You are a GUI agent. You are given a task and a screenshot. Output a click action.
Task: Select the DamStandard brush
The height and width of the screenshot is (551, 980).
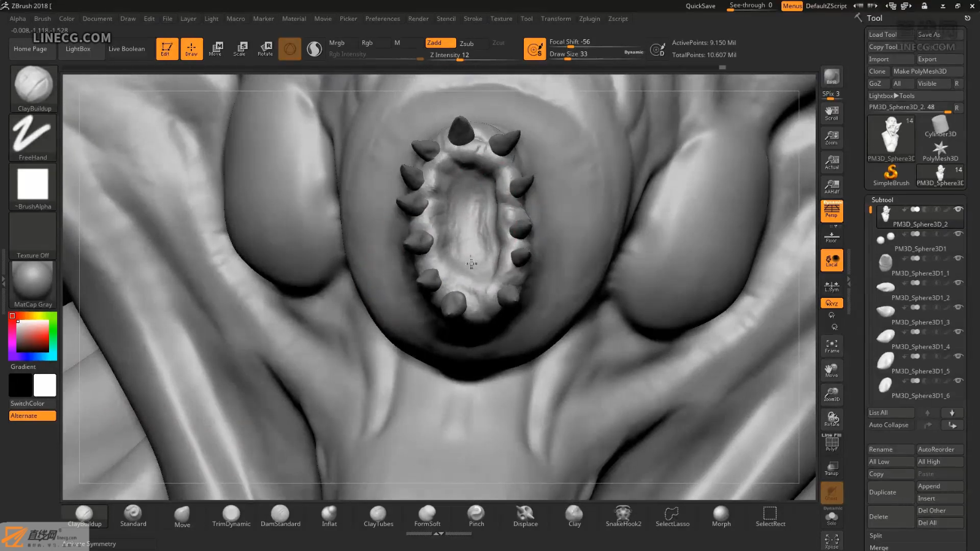coord(280,516)
